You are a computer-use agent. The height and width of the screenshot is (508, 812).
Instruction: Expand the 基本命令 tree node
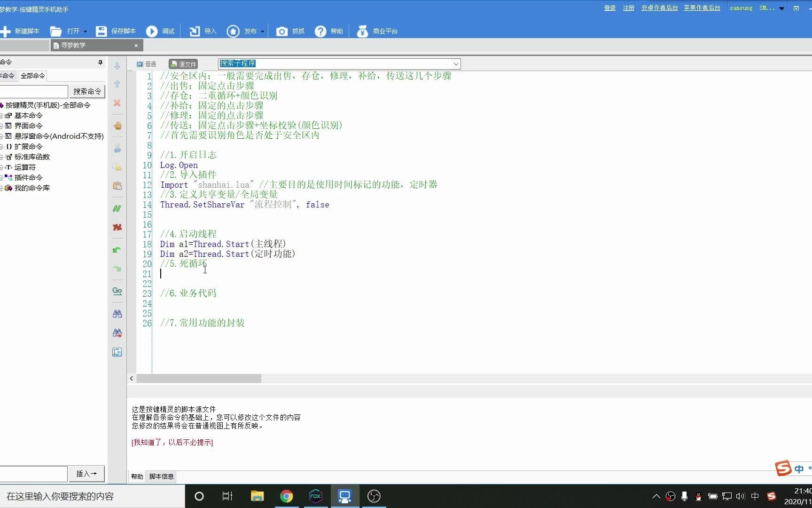tap(2, 116)
